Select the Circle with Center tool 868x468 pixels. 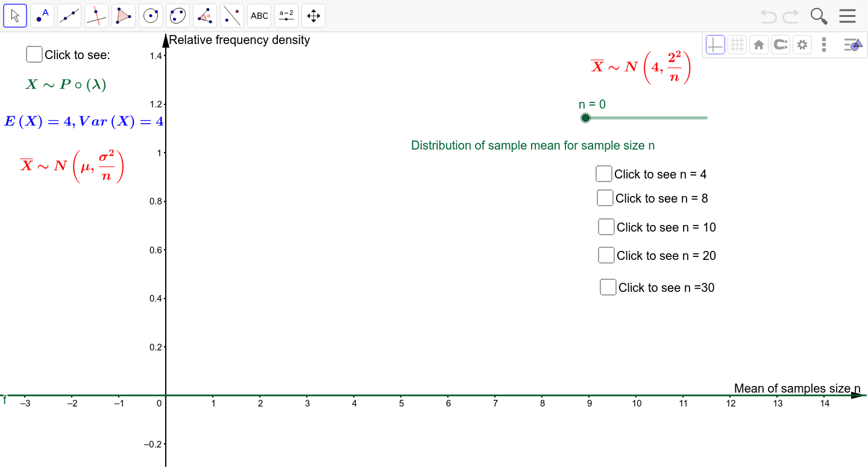point(151,16)
